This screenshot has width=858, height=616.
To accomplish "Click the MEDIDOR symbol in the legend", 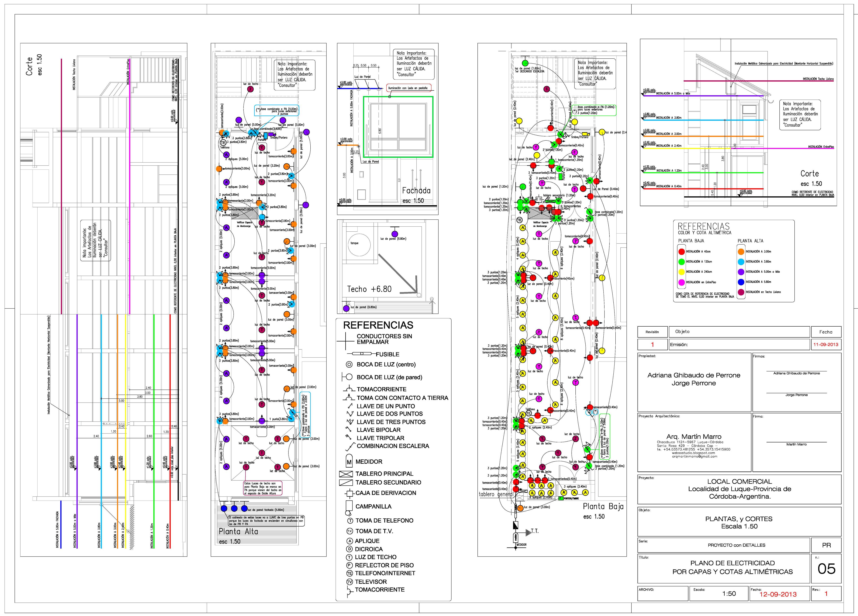I will click(349, 461).
